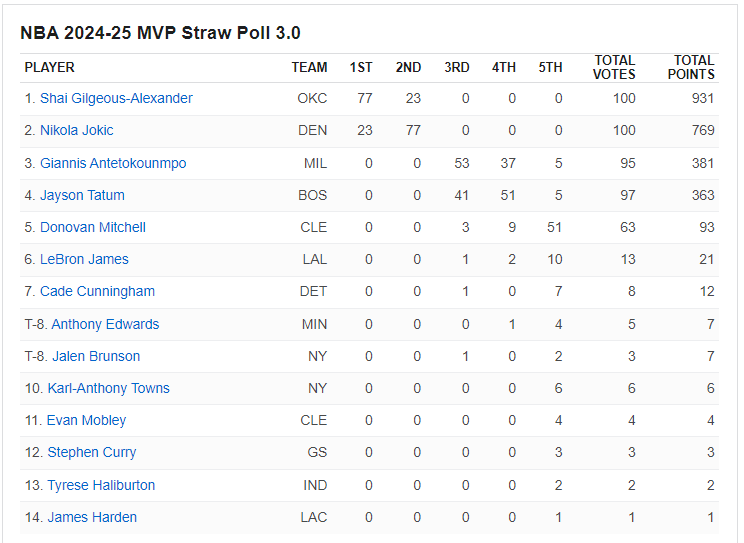744x543 pixels.
Task: Select the 1ST column header
Action: tap(361, 67)
